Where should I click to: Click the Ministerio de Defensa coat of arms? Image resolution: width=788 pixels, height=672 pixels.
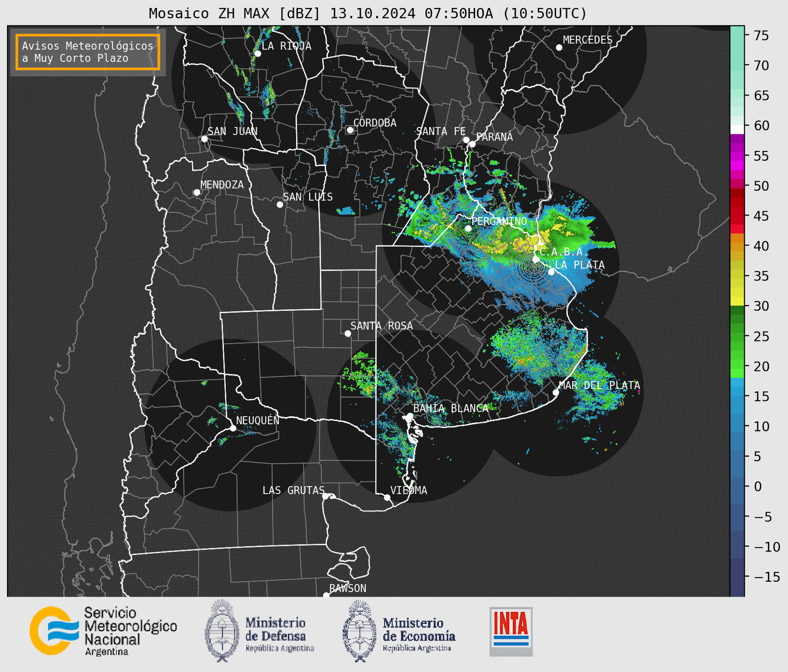click(222, 630)
